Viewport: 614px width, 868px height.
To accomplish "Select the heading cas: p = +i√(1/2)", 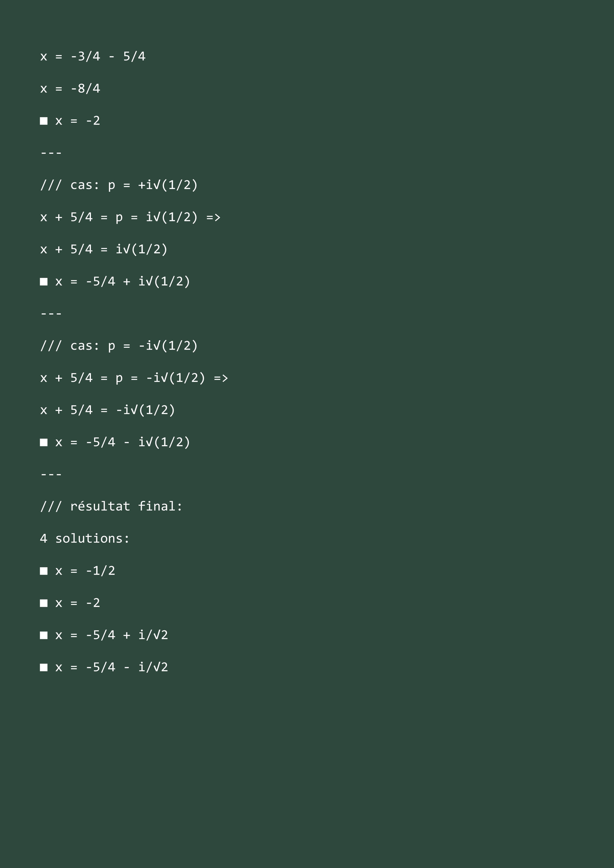I will 119,185.
